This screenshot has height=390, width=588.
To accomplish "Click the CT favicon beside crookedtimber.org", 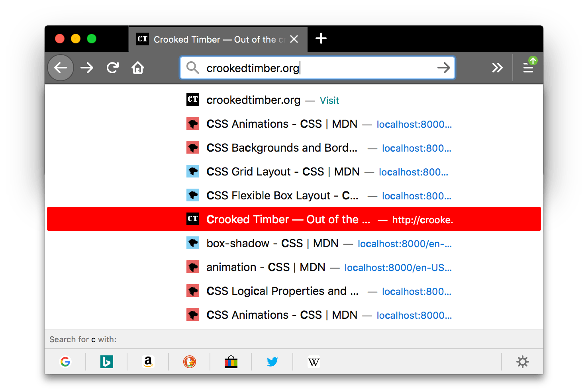I will [193, 99].
